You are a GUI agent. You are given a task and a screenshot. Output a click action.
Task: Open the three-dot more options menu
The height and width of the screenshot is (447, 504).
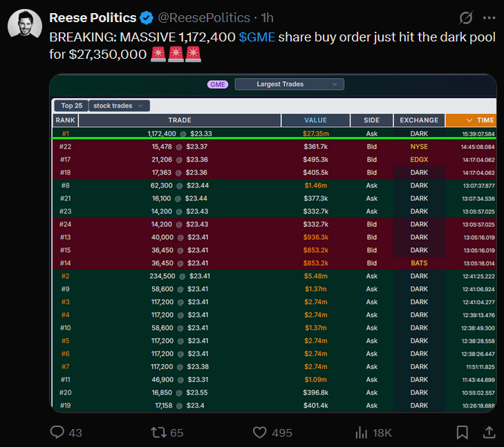coord(489,18)
